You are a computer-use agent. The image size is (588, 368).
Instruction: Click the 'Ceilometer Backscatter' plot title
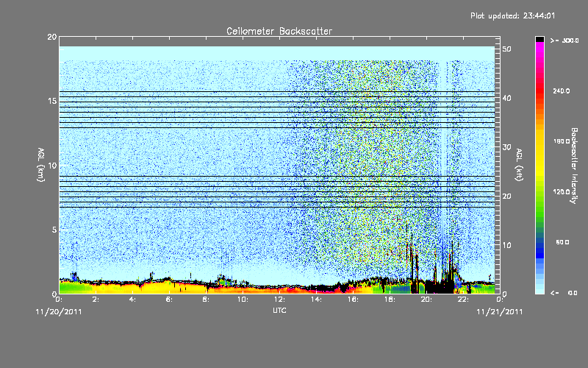pyautogui.click(x=279, y=31)
